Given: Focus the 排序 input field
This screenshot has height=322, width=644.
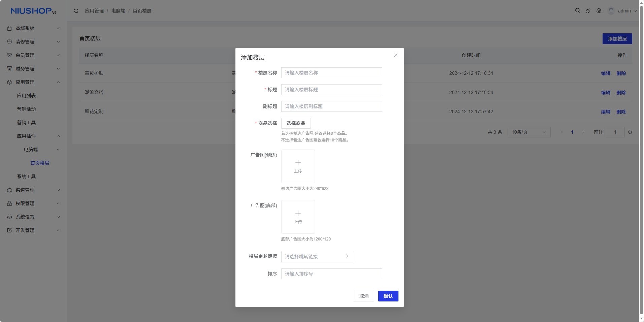Looking at the screenshot, I should 332,274.
